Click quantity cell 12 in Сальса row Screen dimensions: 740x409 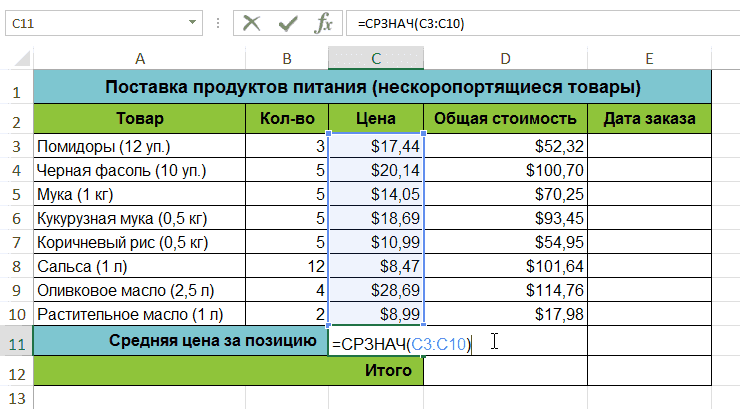[x=287, y=267]
